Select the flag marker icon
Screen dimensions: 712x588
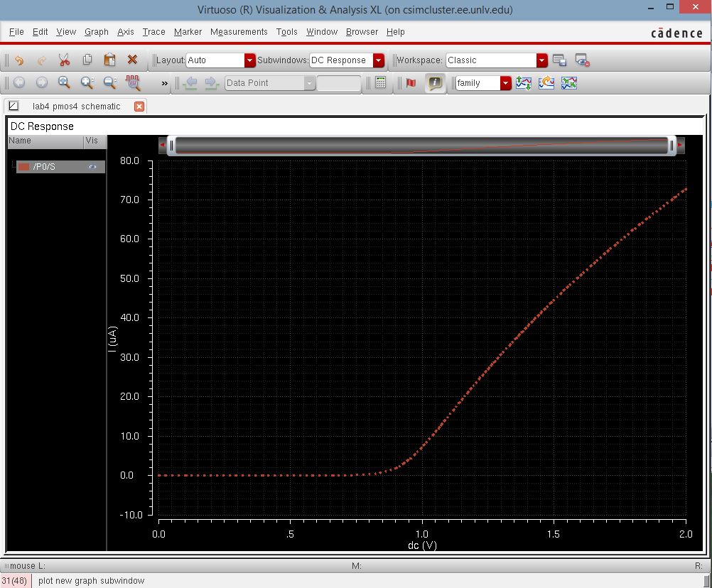click(x=410, y=82)
